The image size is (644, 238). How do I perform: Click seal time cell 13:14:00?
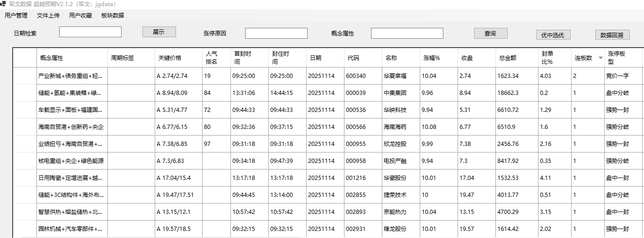coord(287,195)
